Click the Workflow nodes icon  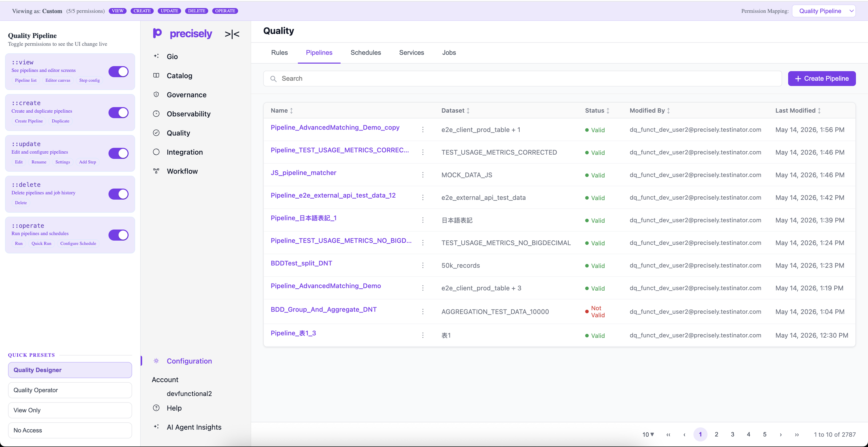pos(156,171)
